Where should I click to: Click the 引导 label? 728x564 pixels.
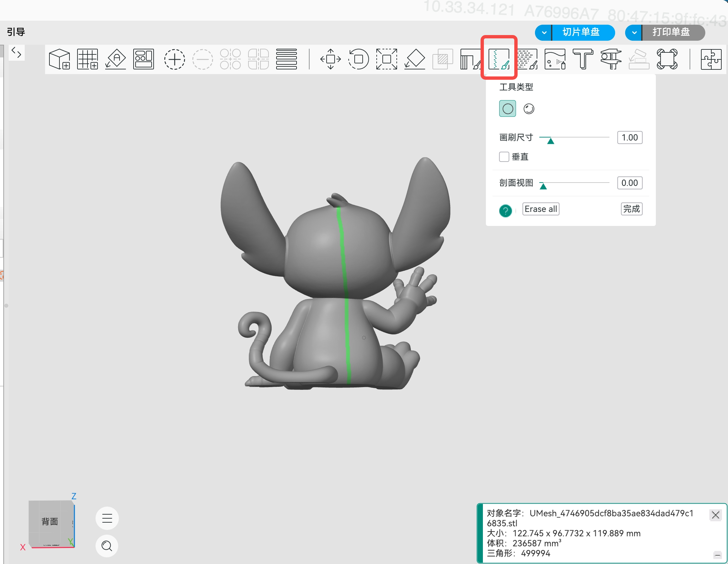tap(16, 32)
